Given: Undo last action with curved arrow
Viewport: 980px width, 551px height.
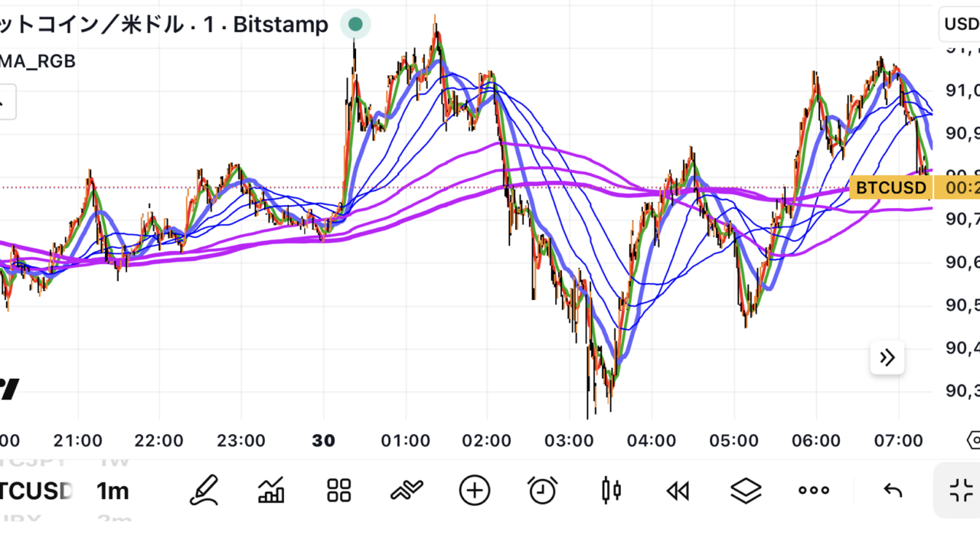Looking at the screenshot, I should (x=893, y=491).
